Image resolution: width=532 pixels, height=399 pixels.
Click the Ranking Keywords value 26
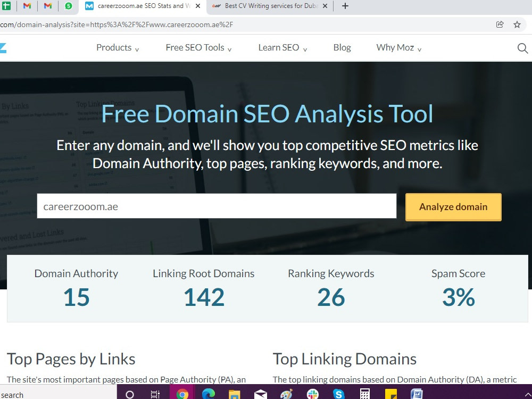(331, 297)
